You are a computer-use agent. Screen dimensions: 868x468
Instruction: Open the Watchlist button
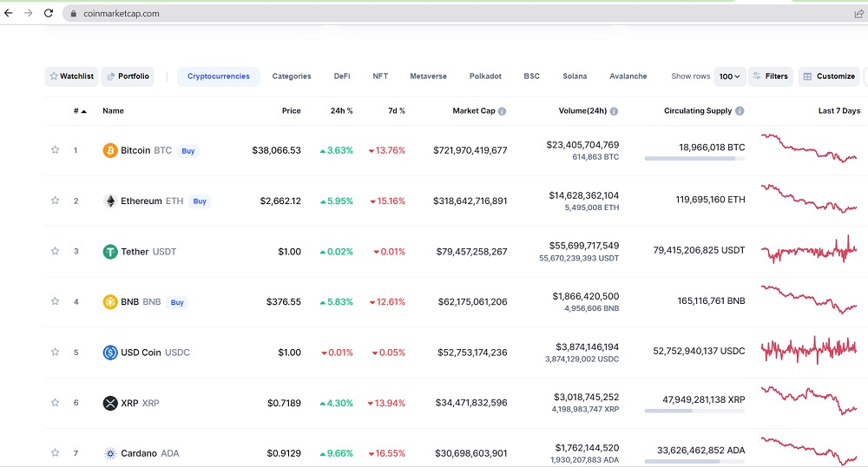tap(71, 76)
